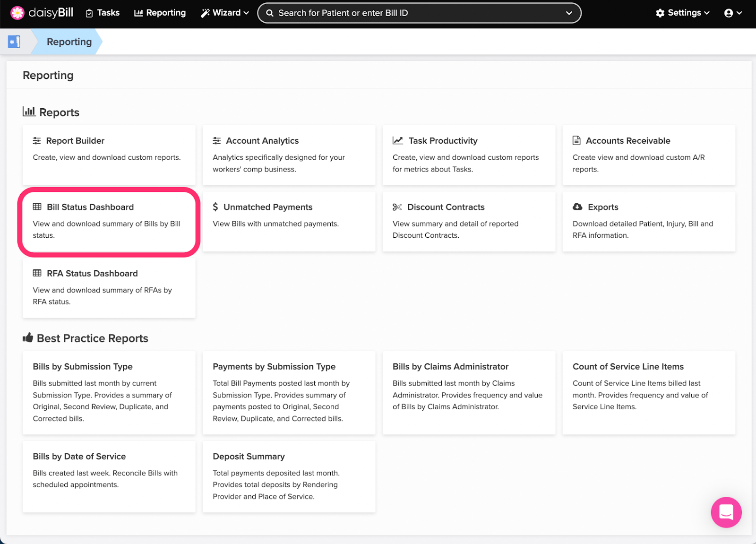Click the Unmatched Payments dollar sign icon

215,207
